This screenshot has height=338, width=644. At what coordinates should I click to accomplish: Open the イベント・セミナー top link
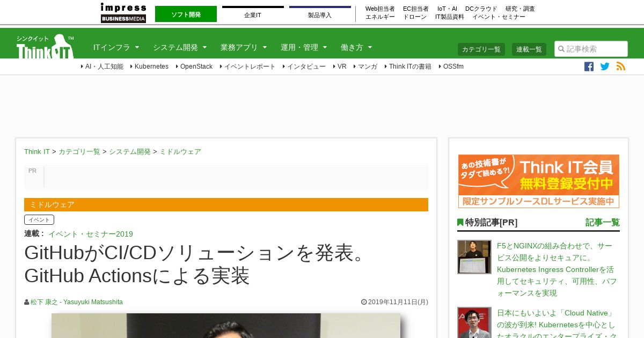pos(499,17)
